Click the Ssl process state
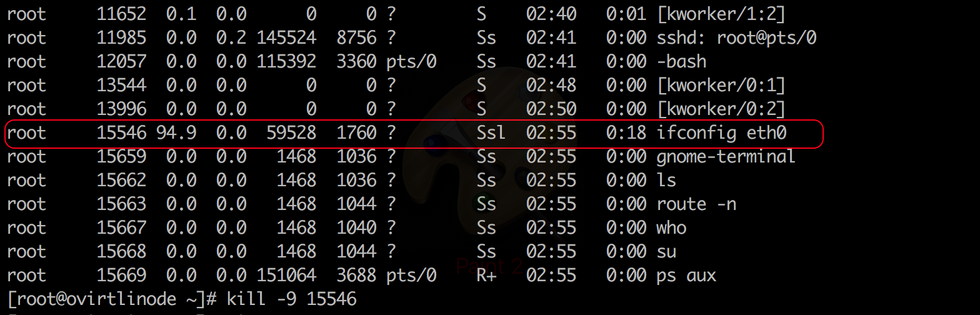This screenshot has width=980, height=315. 491,132
